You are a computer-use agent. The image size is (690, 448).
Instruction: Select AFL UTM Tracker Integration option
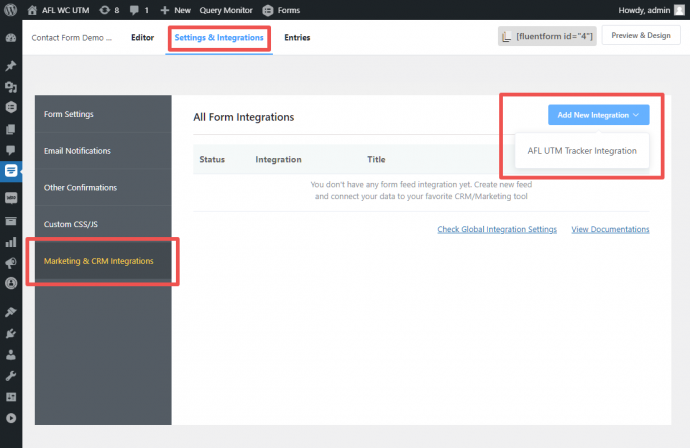click(x=582, y=151)
